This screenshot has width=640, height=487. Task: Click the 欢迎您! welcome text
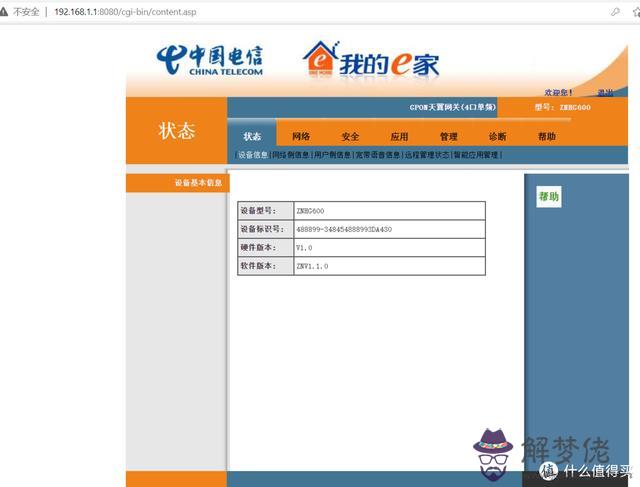coord(558,93)
